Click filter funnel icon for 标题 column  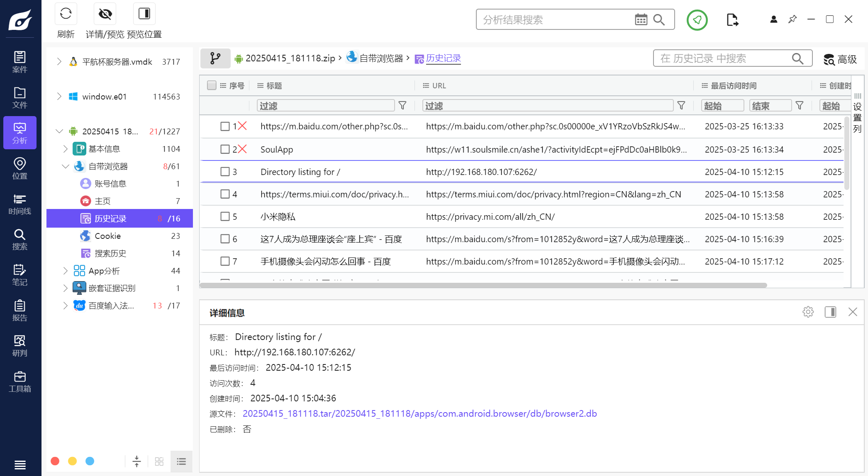coord(402,106)
